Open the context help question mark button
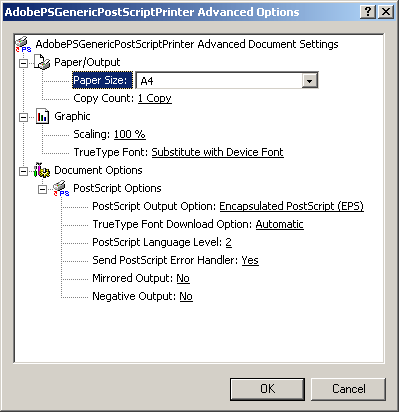 click(368, 12)
